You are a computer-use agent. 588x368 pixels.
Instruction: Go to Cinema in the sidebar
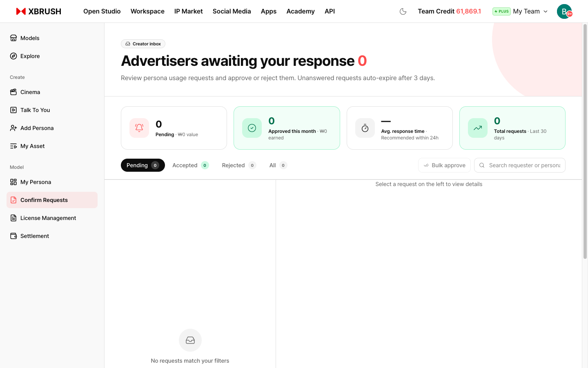(x=52, y=92)
